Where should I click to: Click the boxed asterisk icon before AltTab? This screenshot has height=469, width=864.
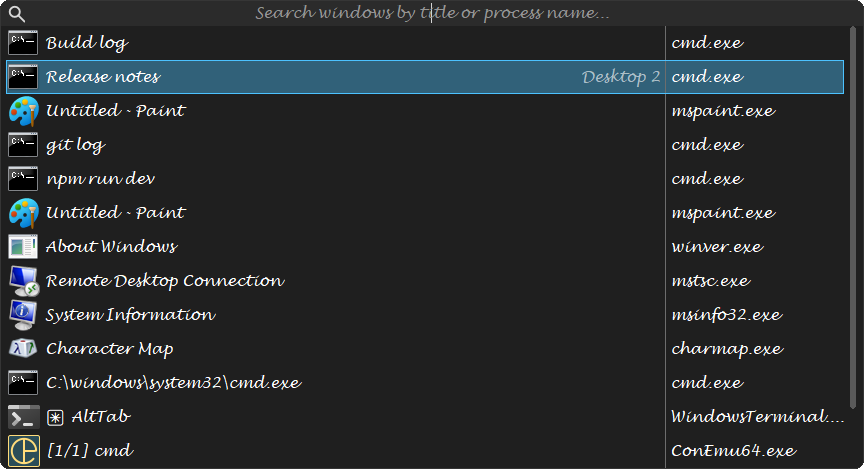(55, 418)
